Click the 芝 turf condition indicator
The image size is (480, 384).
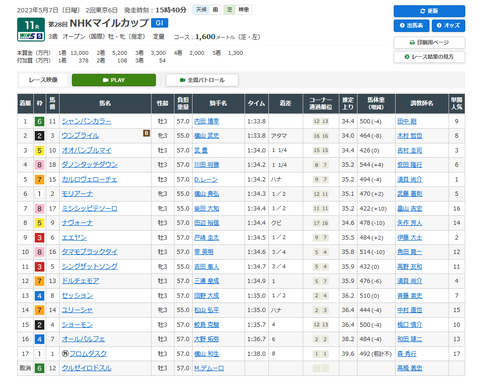237,10
